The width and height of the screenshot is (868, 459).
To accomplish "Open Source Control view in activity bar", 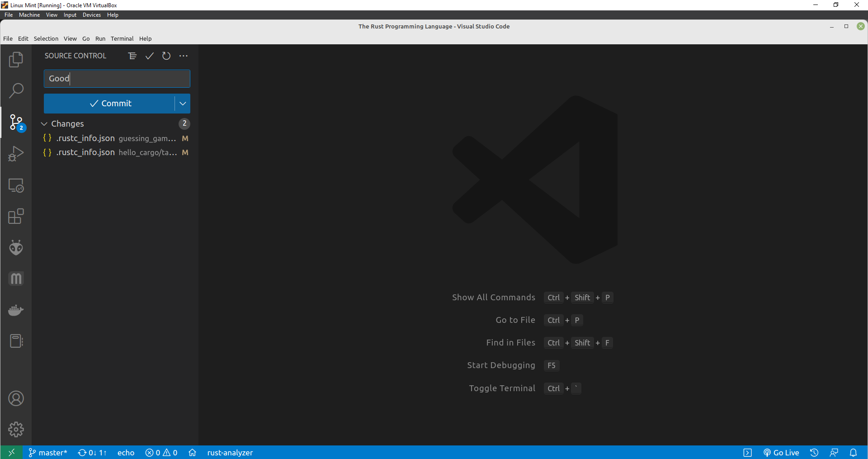I will (x=16, y=122).
